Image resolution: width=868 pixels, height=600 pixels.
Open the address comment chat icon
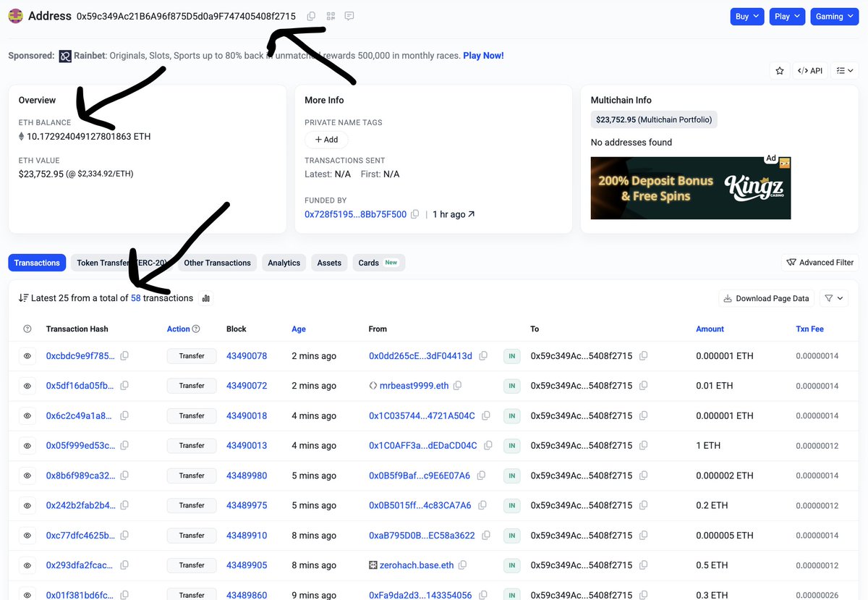[x=349, y=16]
